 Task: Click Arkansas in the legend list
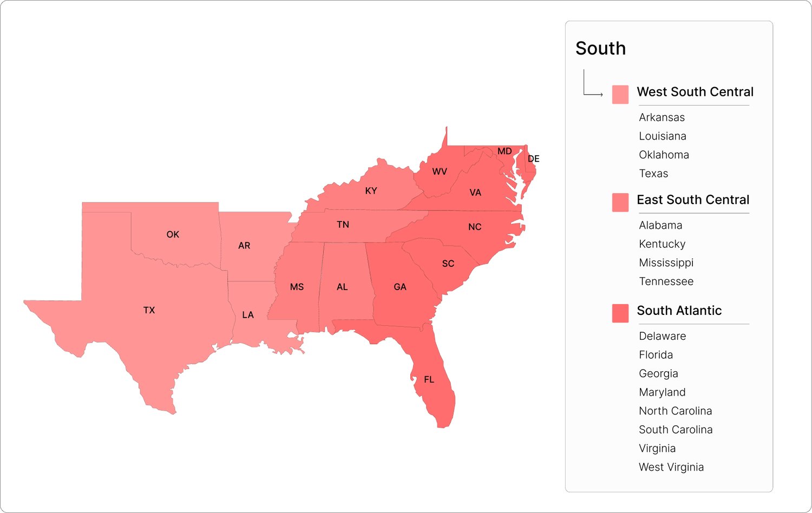click(x=662, y=117)
